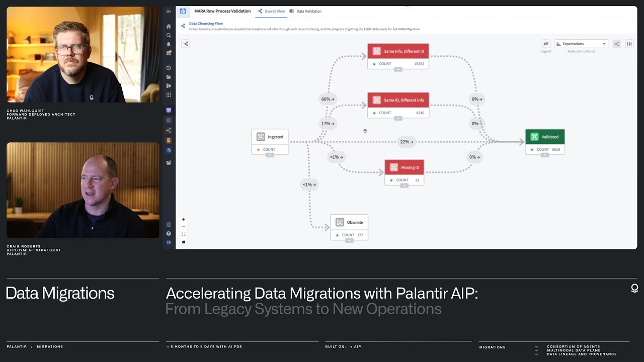The height and width of the screenshot is (362, 644).
Task: Open the help question mark icon
Action: pos(169,233)
